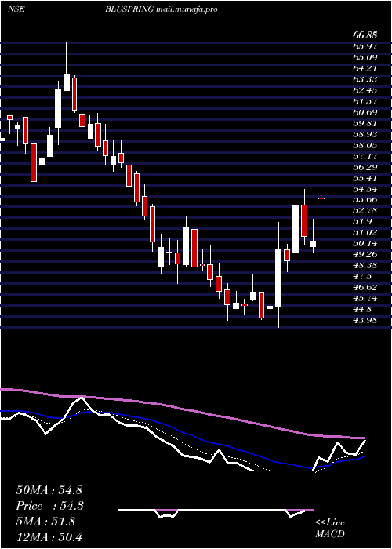The width and height of the screenshot is (392, 549).
Task: Click the 61.57 price level
Action: click(x=365, y=101)
